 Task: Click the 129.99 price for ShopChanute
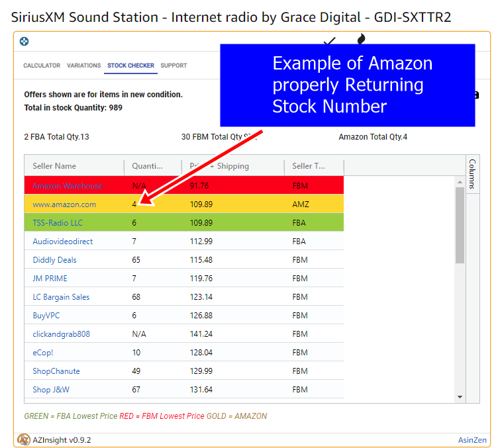pyautogui.click(x=201, y=371)
